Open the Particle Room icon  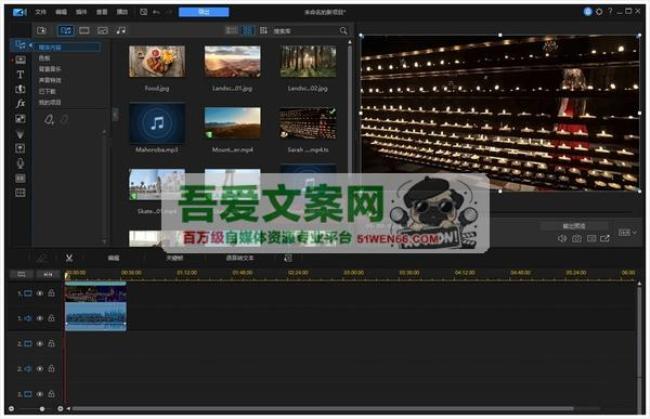point(20,134)
